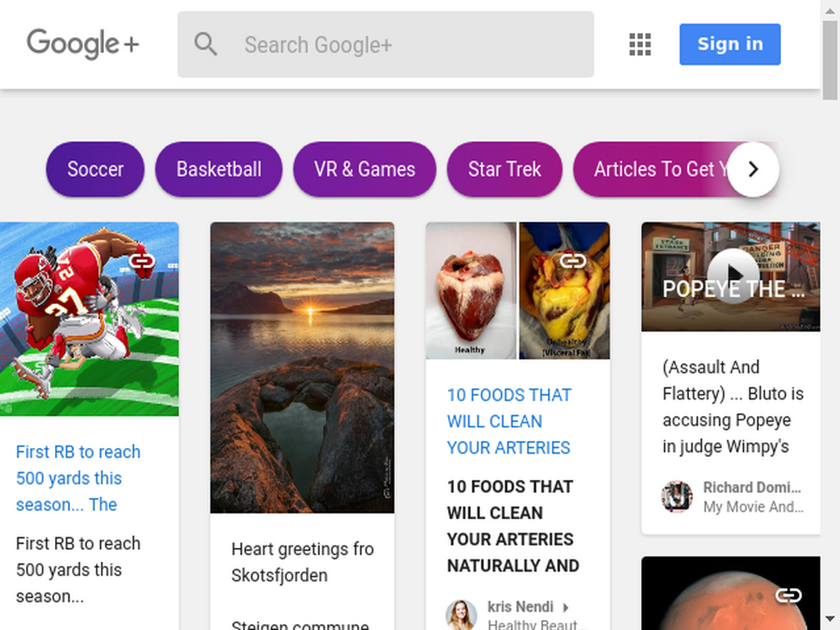Show more topics with right chevron

click(753, 169)
